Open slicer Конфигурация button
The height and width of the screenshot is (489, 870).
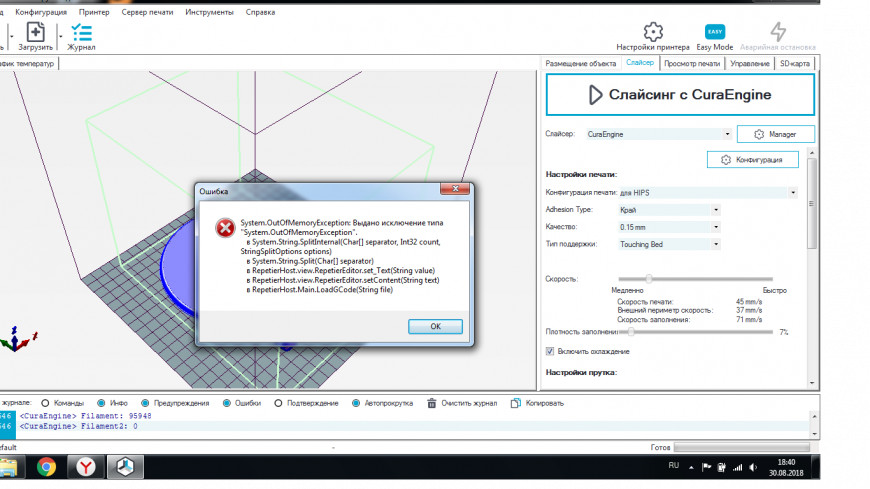753,160
